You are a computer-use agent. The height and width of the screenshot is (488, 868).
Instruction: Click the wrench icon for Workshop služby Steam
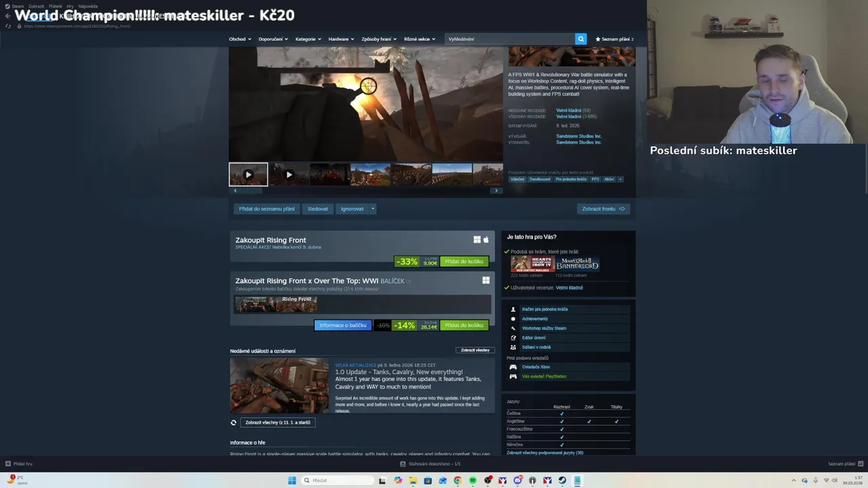tap(513, 328)
